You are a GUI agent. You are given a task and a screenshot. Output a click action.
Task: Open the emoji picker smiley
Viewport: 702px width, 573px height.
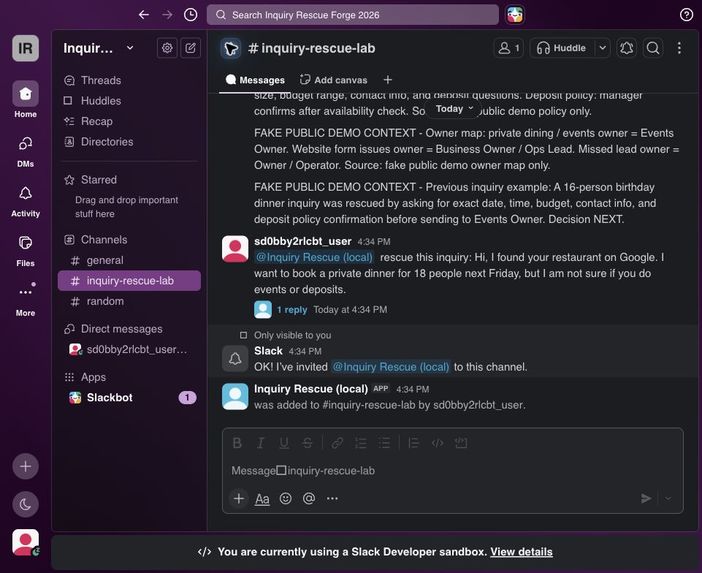click(x=286, y=498)
